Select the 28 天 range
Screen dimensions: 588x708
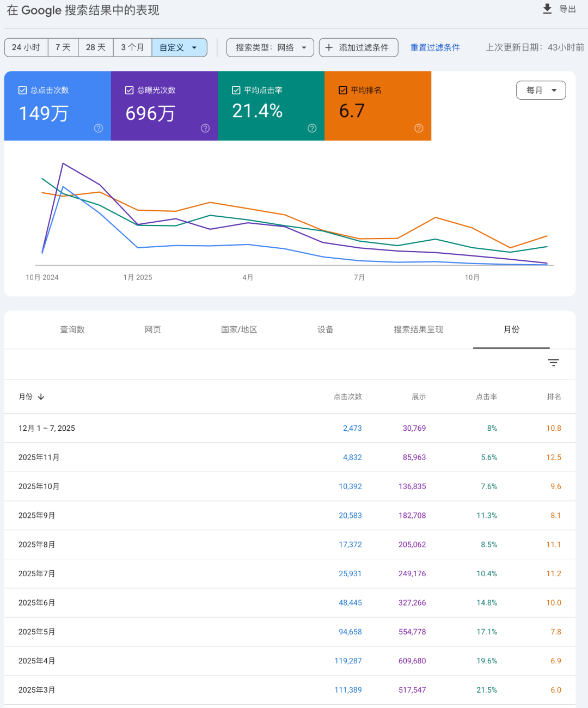(96, 47)
